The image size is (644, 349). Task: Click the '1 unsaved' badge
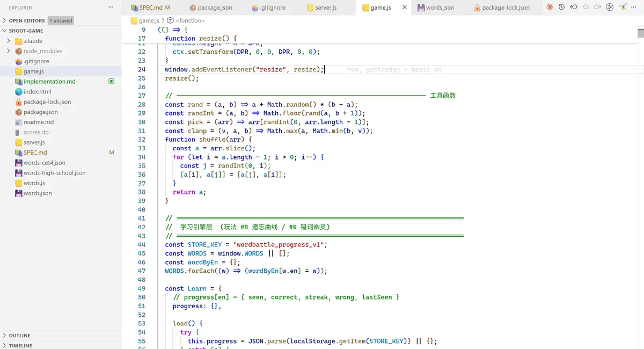click(x=61, y=20)
